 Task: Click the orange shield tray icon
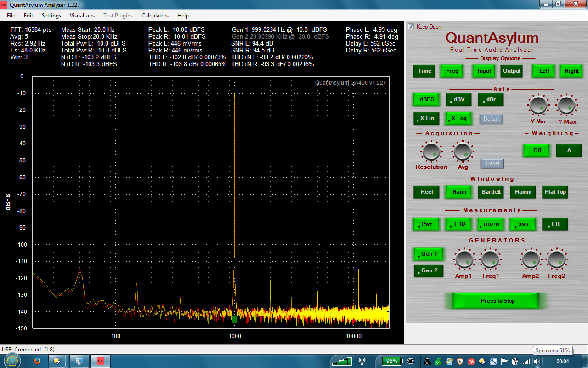[460, 362]
